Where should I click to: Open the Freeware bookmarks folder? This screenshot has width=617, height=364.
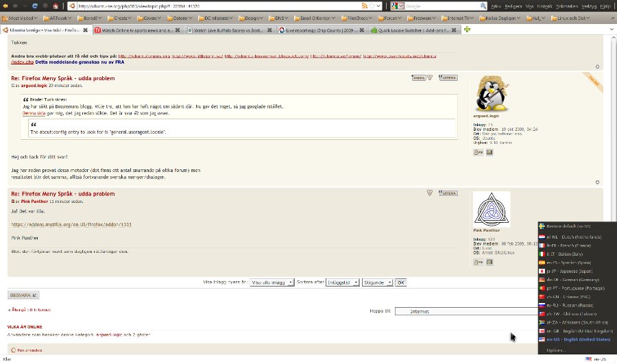pyautogui.click(x=422, y=18)
